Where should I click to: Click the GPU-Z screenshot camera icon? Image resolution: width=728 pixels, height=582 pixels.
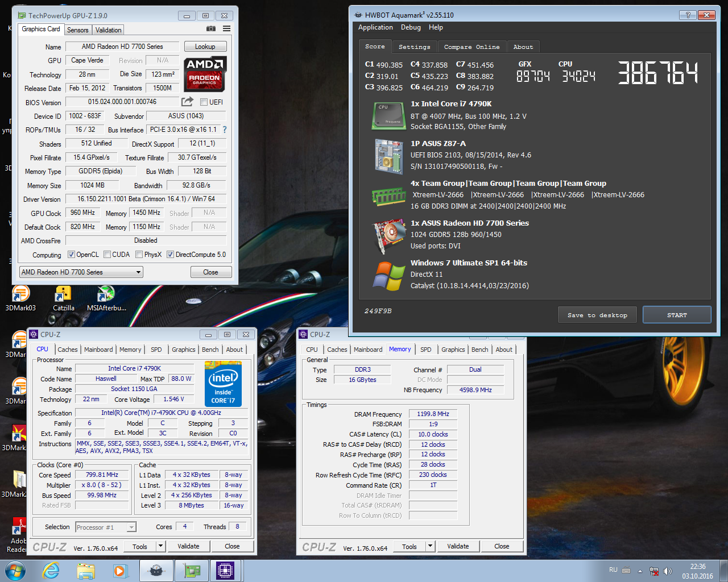[211, 28]
